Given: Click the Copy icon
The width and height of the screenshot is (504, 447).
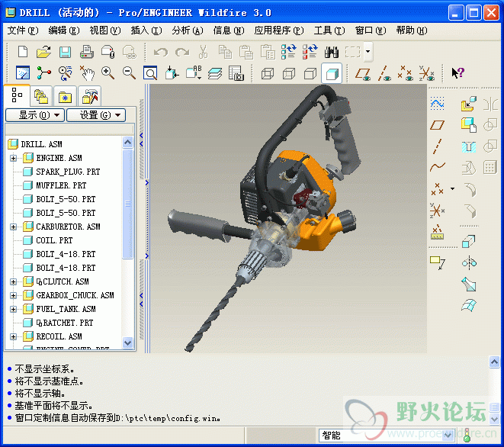Looking at the screenshot, I should (x=225, y=52).
